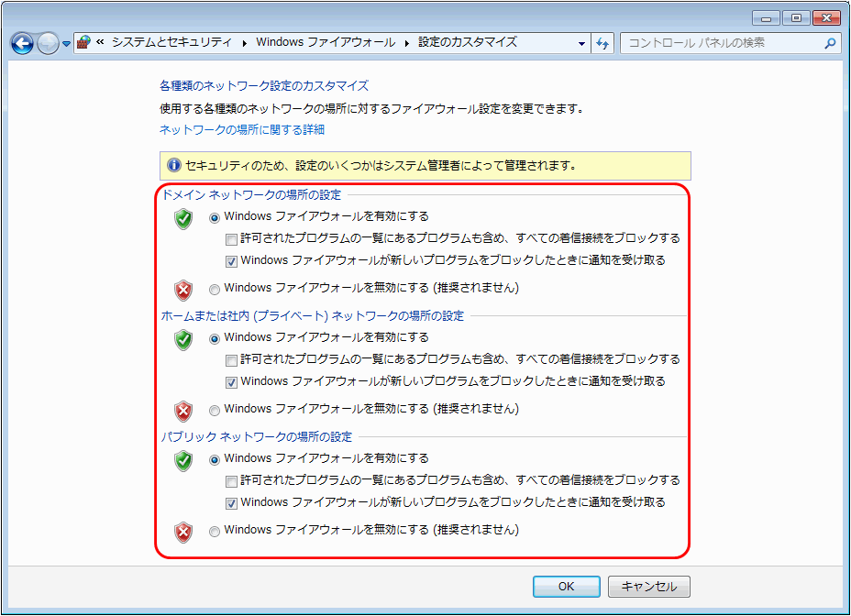This screenshot has height=616, width=851.
Task: Click the refresh icon beside the address bar
Action: tap(602, 42)
